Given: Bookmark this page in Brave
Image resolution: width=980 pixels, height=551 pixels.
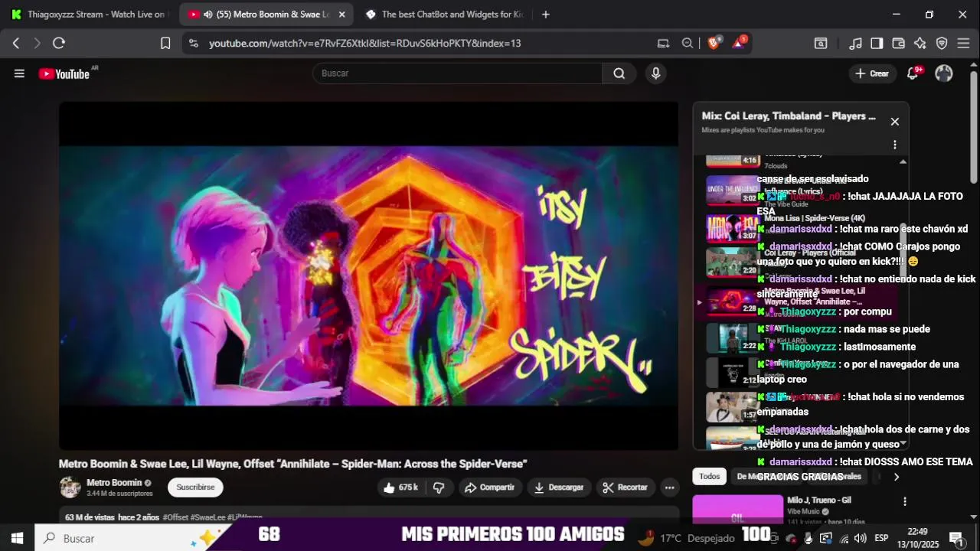Looking at the screenshot, I should 165,44.
